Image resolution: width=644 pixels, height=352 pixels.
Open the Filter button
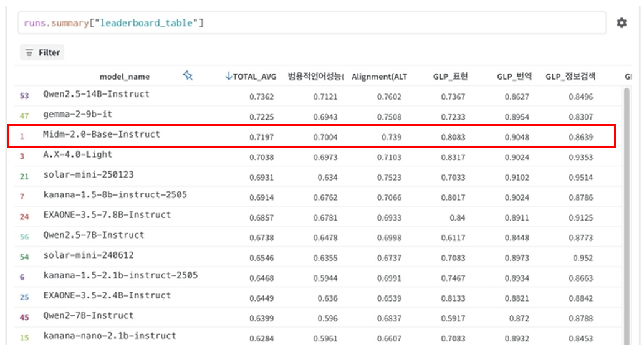[42, 52]
